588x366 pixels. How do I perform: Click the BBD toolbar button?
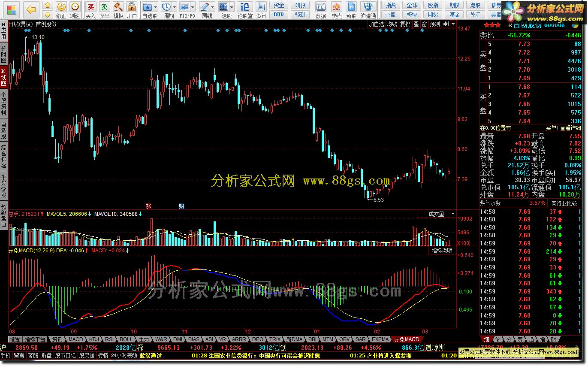click(x=279, y=14)
